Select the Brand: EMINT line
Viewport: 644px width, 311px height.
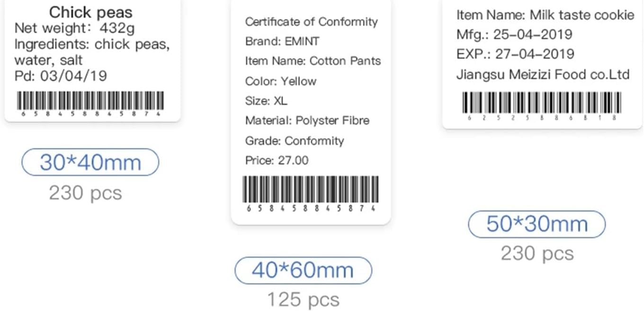click(x=282, y=41)
